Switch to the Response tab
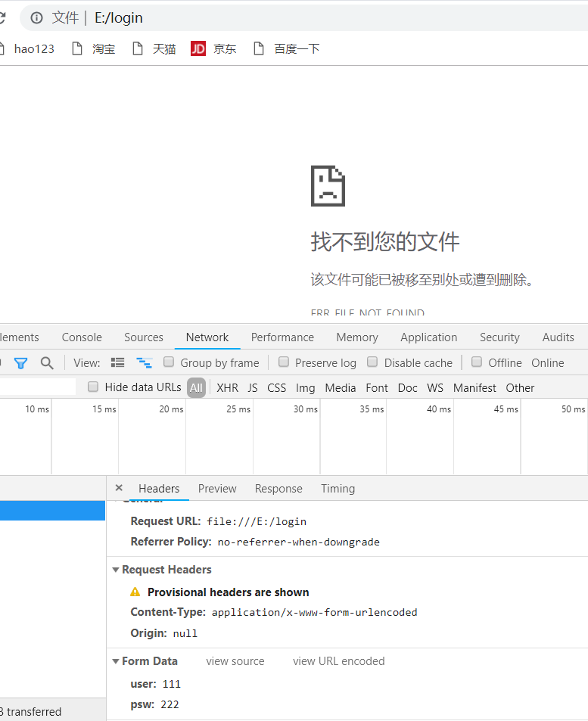 (x=278, y=488)
